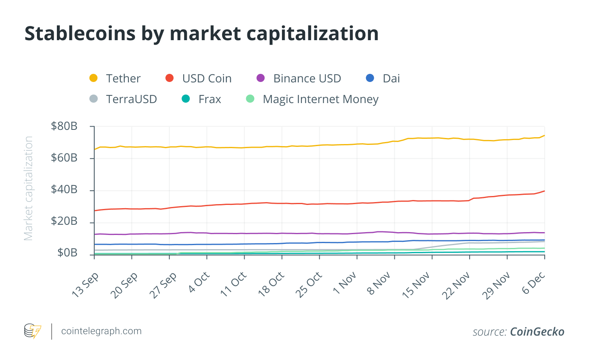Toggle the Tether series legend label
Image resolution: width=589 pixels, height=364 pixels.
click(123, 78)
